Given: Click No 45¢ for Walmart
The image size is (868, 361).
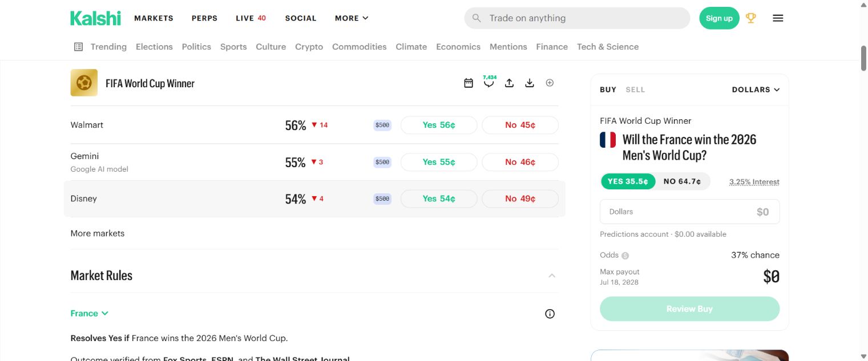Looking at the screenshot, I should (520, 125).
